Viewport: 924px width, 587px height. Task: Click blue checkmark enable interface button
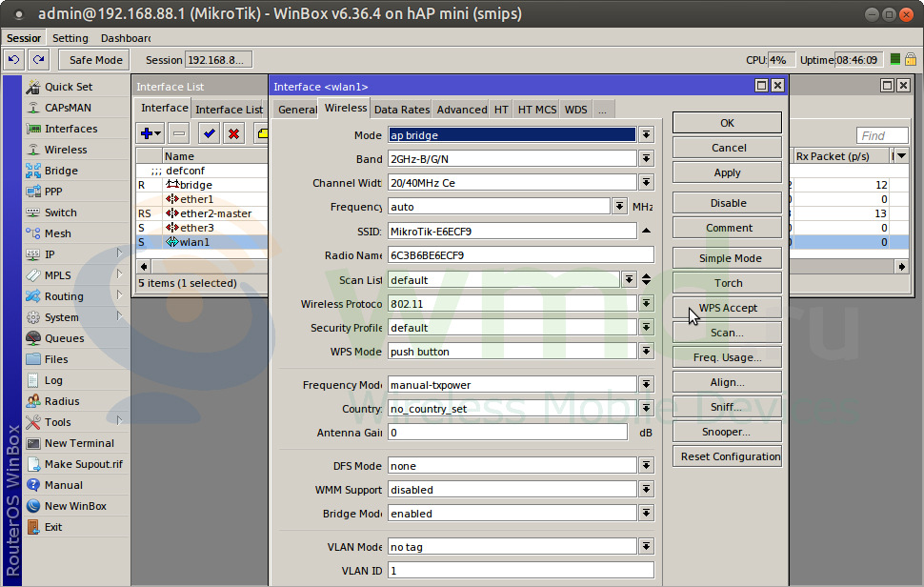click(x=209, y=133)
